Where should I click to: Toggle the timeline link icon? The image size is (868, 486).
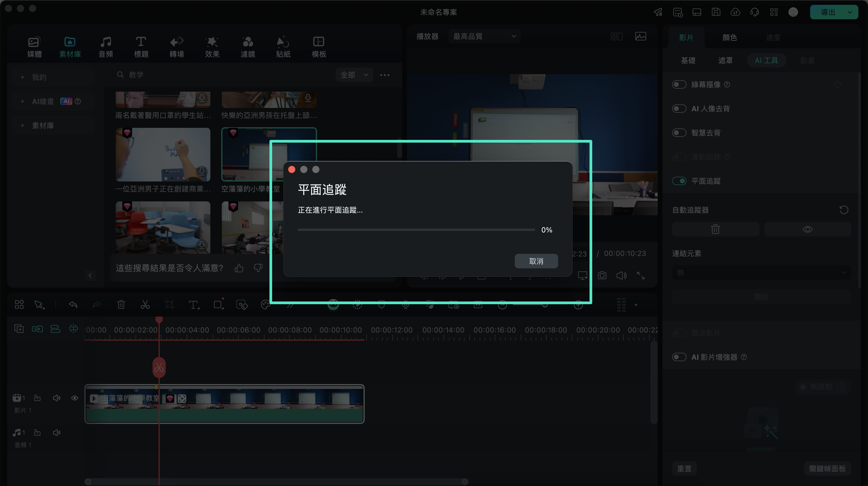point(37,329)
